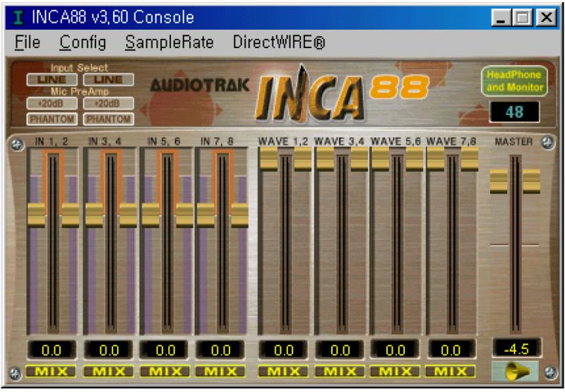Viewport: 565px width, 392px height.
Task: Toggle MIX button under WAVE 1,2
Action: [x=283, y=372]
